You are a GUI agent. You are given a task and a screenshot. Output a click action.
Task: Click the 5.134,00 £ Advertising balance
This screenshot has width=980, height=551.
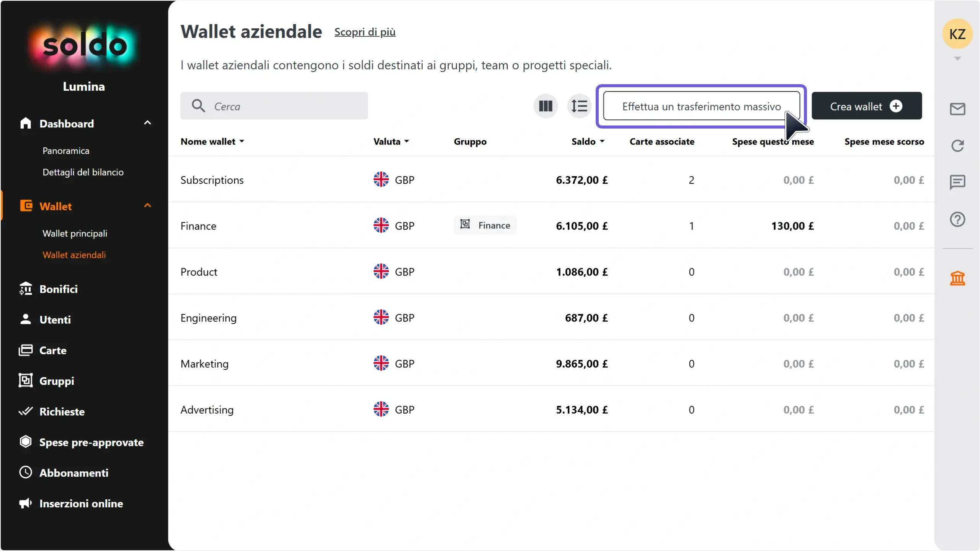582,409
